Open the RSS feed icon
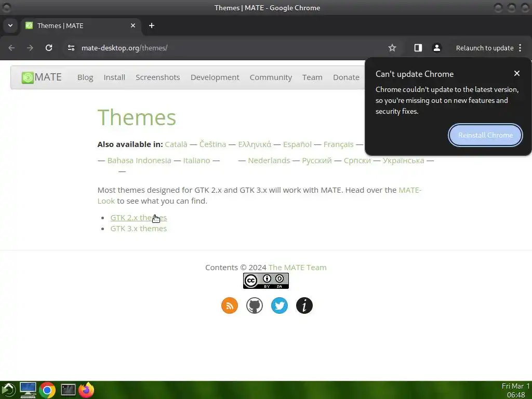This screenshot has height=399, width=532. click(x=230, y=305)
